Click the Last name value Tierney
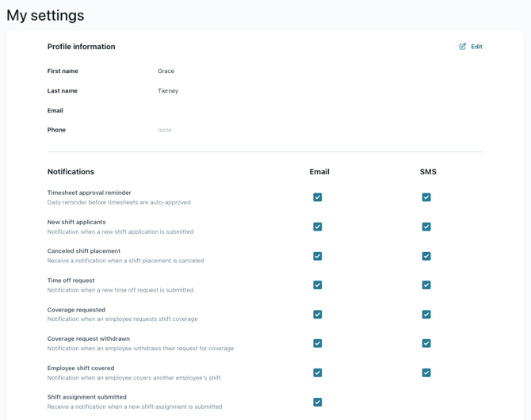 coord(168,91)
